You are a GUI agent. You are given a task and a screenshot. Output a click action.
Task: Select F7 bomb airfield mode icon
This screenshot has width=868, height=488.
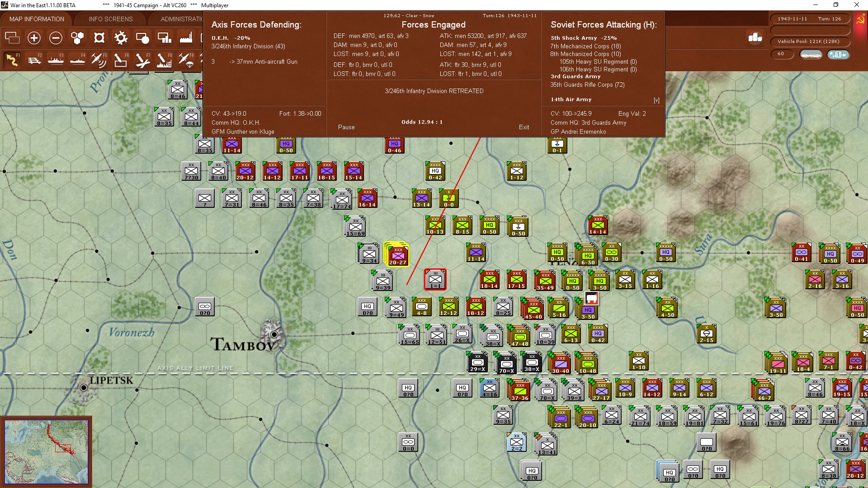pos(142,60)
